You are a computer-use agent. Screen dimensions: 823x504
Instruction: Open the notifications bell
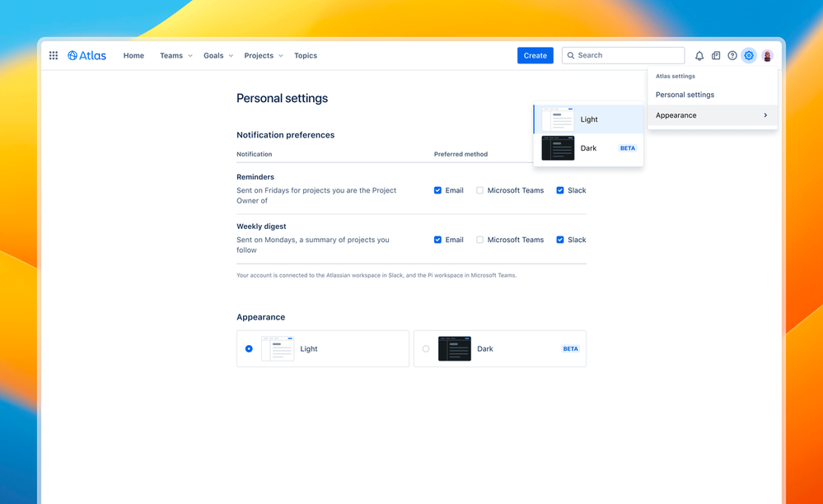click(699, 55)
